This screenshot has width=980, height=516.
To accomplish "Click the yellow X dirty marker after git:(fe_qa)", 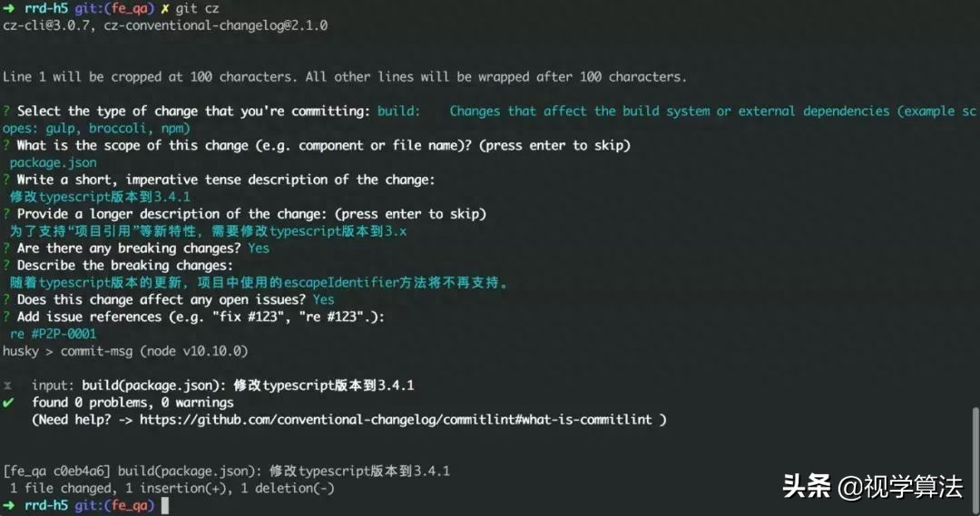I will tap(165, 9).
